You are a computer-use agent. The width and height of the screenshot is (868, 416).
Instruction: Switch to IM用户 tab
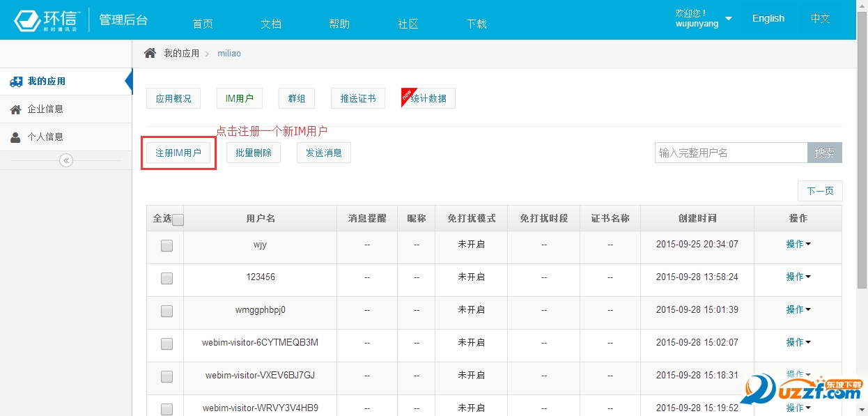(x=240, y=98)
